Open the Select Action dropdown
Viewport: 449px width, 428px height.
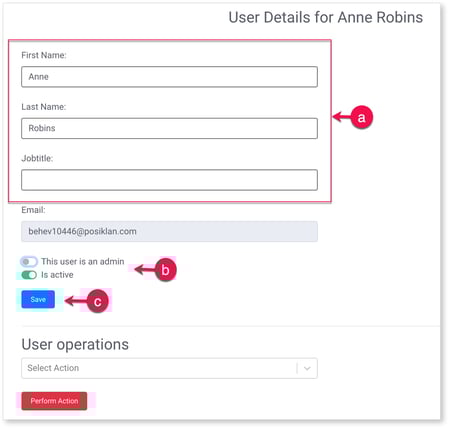169,368
